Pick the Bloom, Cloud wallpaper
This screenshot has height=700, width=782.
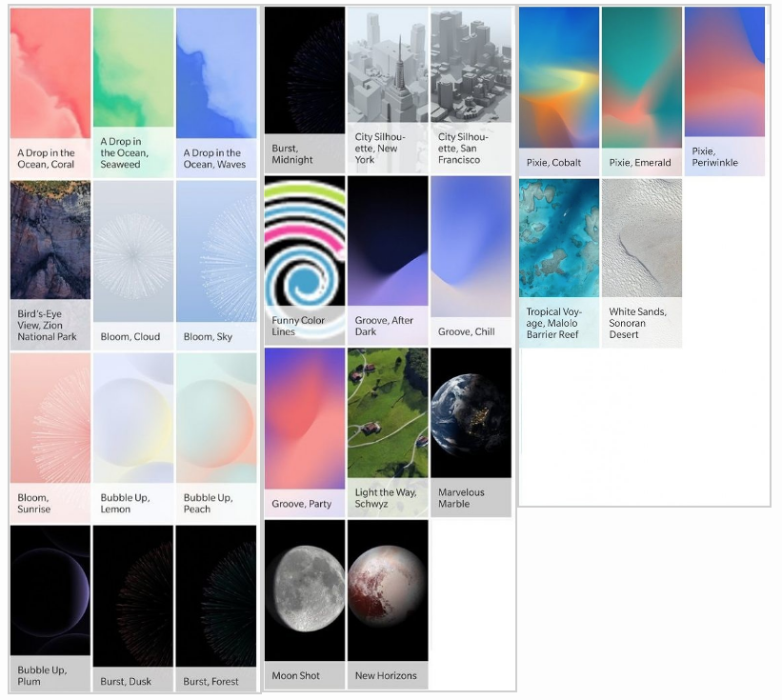133,266
